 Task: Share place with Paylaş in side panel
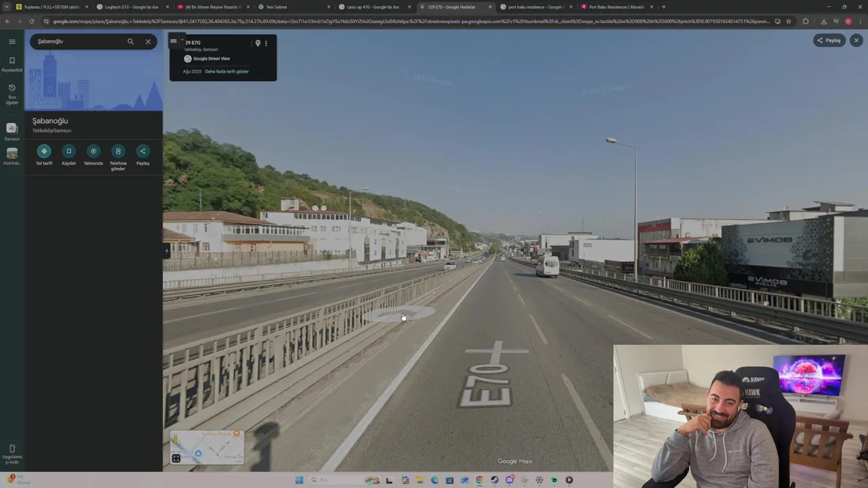(142, 155)
